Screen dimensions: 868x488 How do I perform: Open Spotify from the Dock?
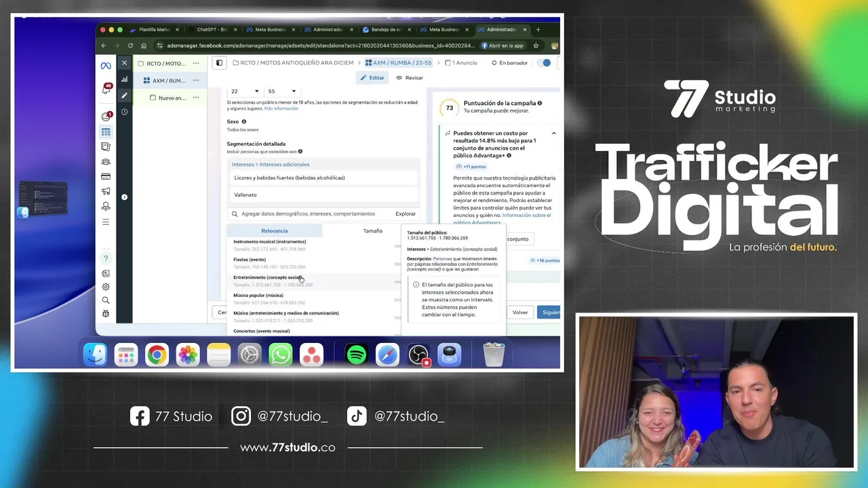pyautogui.click(x=356, y=354)
